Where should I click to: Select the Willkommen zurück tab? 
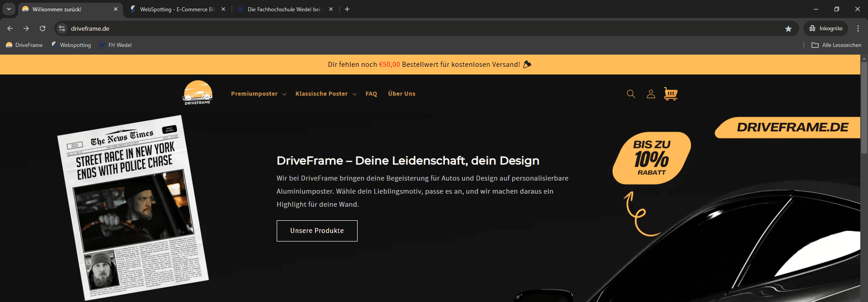(x=70, y=9)
